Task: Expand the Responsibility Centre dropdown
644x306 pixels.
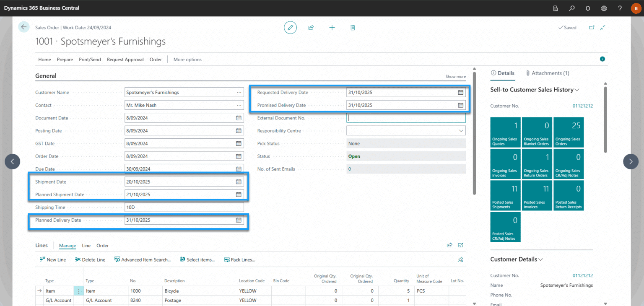Action: (460, 131)
